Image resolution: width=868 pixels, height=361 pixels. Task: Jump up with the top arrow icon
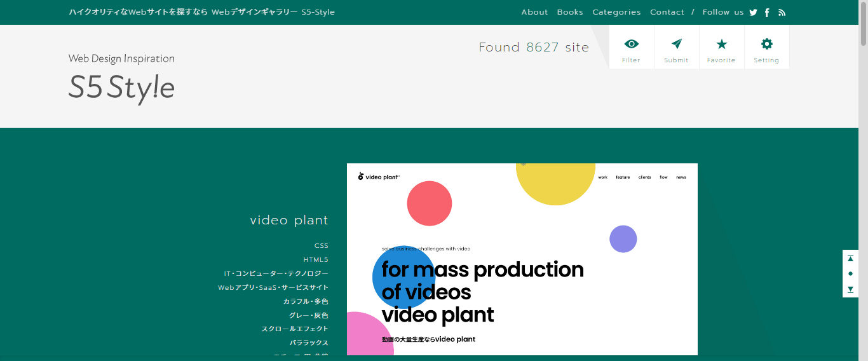click(x=850, y=258)
